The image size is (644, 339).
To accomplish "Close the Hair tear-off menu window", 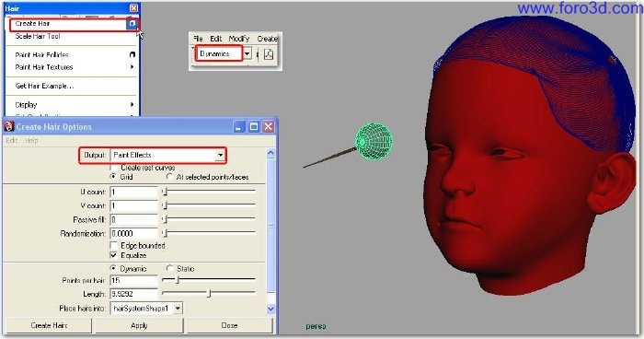I will [x=133, y=8].
